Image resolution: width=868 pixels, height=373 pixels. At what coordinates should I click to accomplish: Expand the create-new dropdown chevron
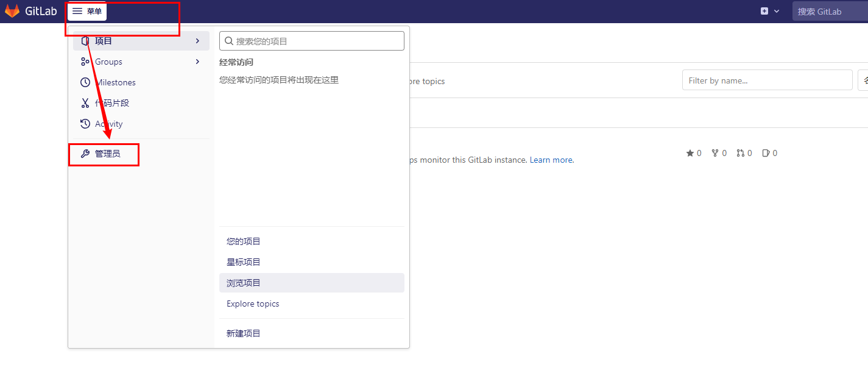777,11
